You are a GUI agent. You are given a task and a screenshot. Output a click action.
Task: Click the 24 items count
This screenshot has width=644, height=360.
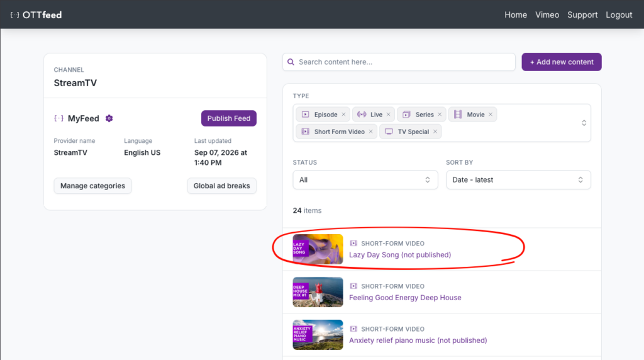tap(307, 210)
